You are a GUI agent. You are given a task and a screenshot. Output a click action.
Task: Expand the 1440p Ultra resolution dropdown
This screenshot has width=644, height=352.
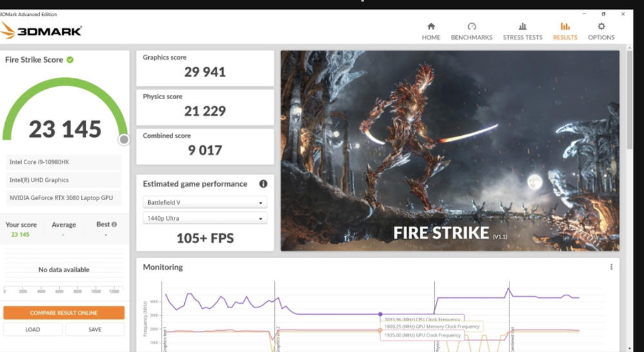[204, 219]
